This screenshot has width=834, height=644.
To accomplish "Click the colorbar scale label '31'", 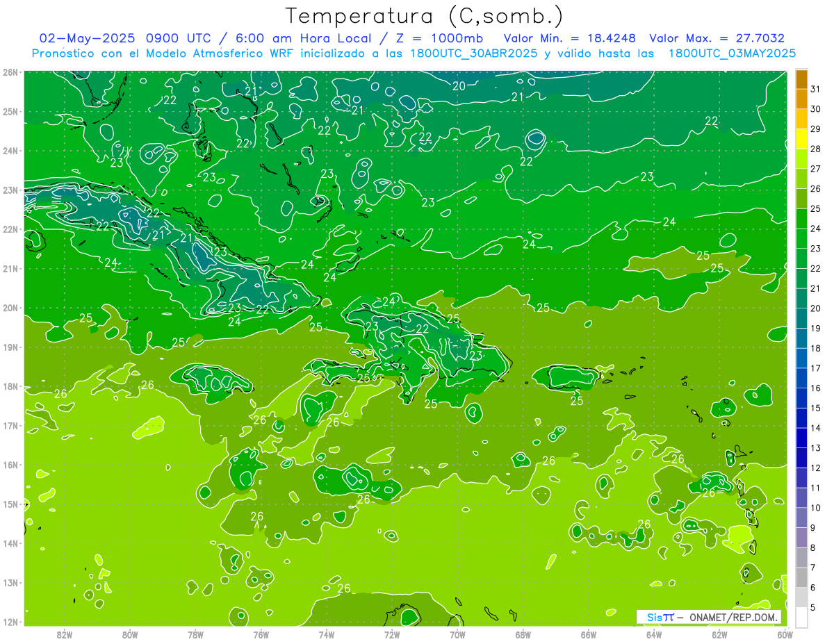I will [x=816, y=89].
